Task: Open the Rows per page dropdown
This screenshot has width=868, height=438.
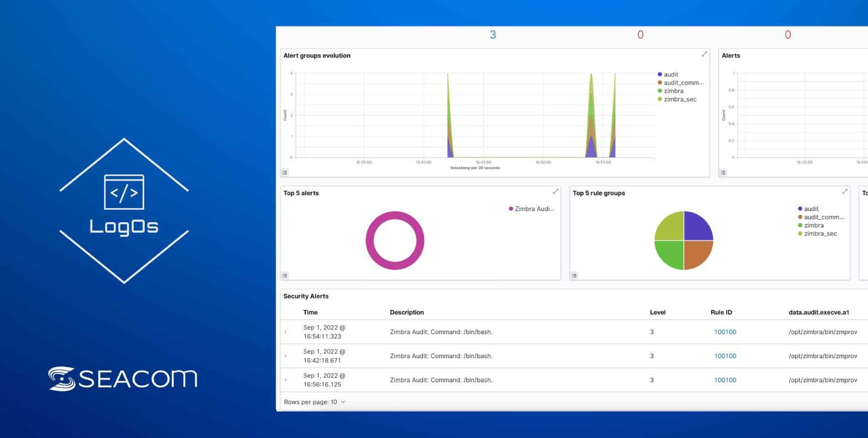Action: pyautogui.click(x=314, y=402)
